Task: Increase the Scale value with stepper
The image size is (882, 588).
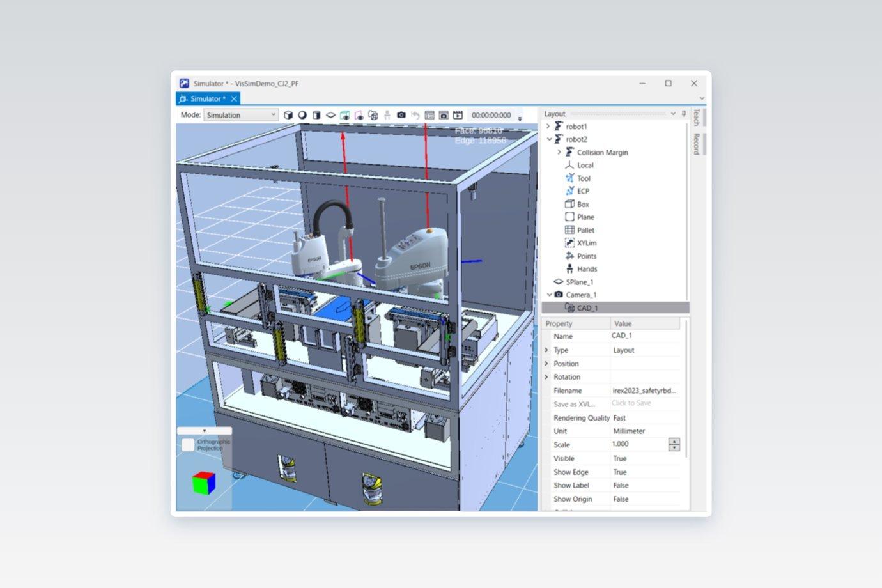Action: point(674,441)
